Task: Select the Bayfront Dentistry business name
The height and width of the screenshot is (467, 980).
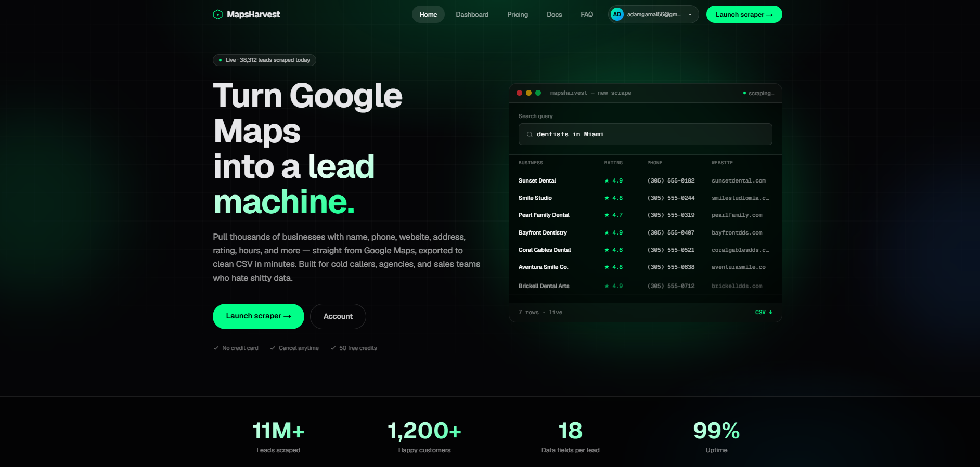Action: coord(543,232)
